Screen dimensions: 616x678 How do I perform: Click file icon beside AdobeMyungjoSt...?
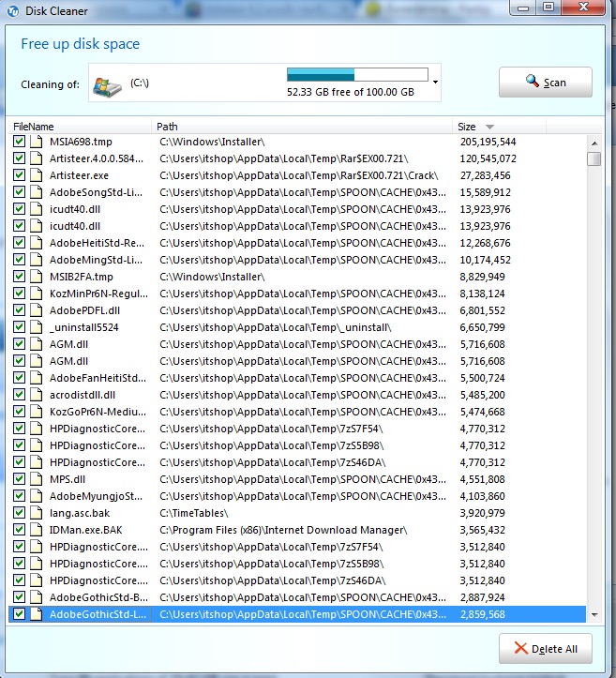click(x=37, y=496)
